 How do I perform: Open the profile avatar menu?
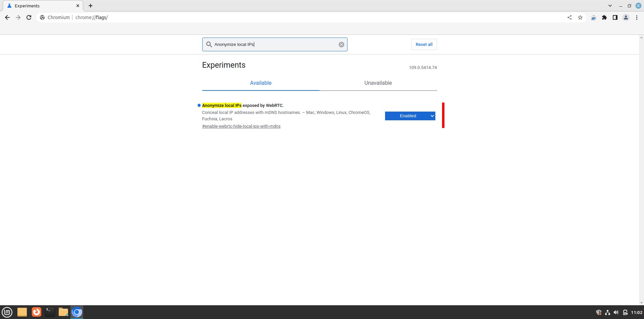[x=626, y=17]
